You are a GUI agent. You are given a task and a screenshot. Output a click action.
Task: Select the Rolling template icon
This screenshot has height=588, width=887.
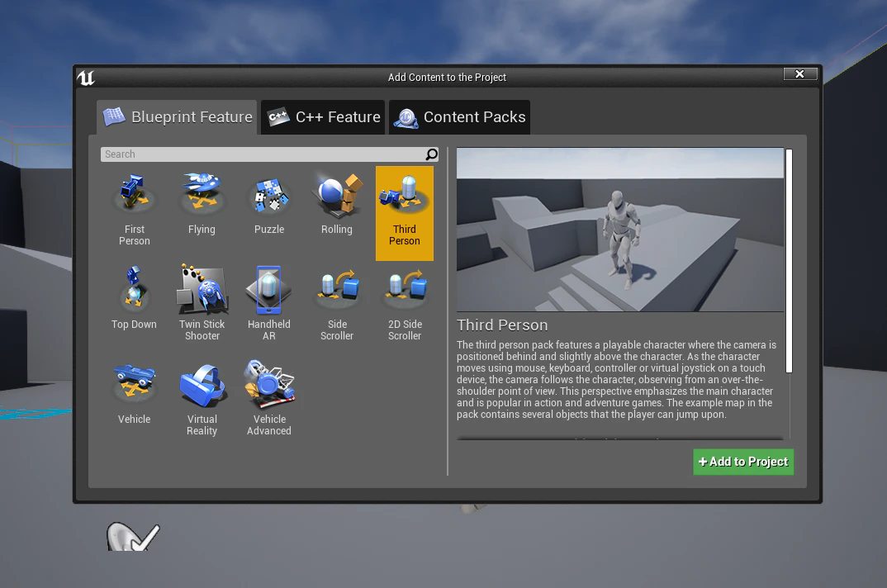click(337, 196)
